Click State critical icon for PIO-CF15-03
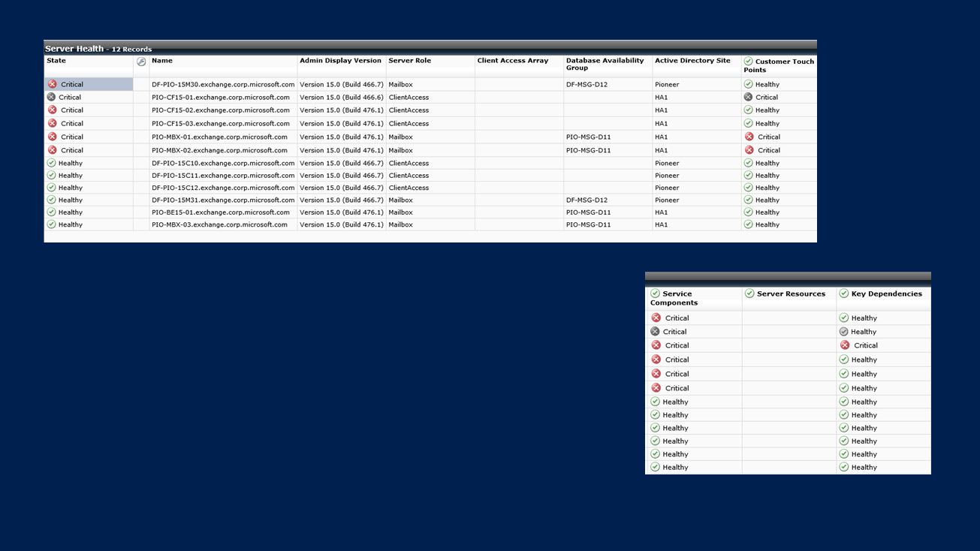 pyautogui.click(x=52, y=123)
